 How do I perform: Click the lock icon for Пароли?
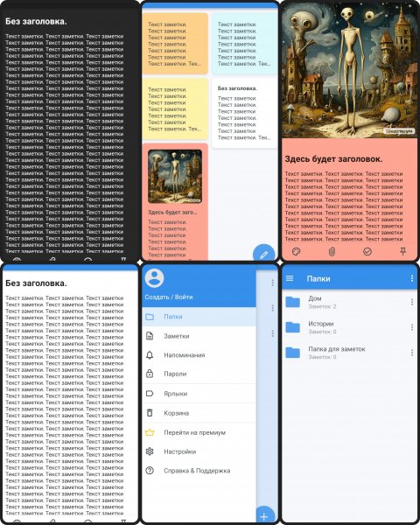150,374
